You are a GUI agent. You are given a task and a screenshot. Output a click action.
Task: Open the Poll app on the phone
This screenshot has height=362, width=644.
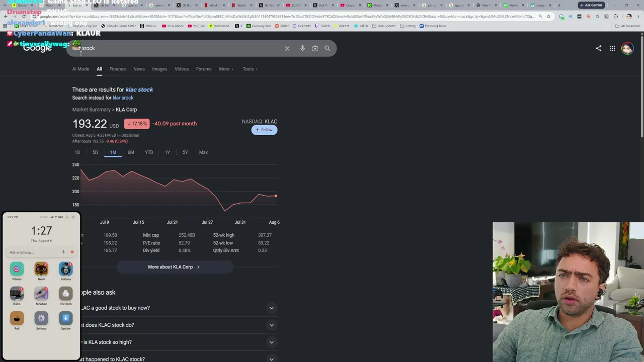pyautogui.click(x=17, y=319)
